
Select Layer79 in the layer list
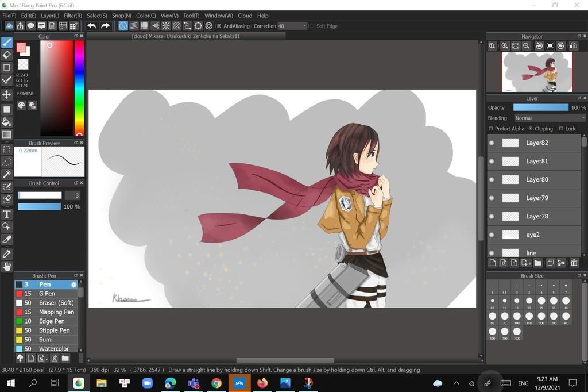(534, 198)
